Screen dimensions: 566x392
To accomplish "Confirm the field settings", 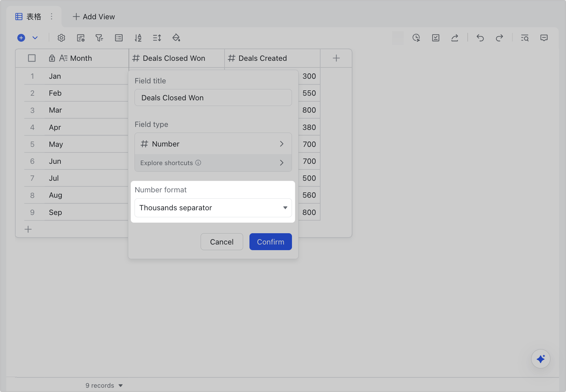I will 270,242.
